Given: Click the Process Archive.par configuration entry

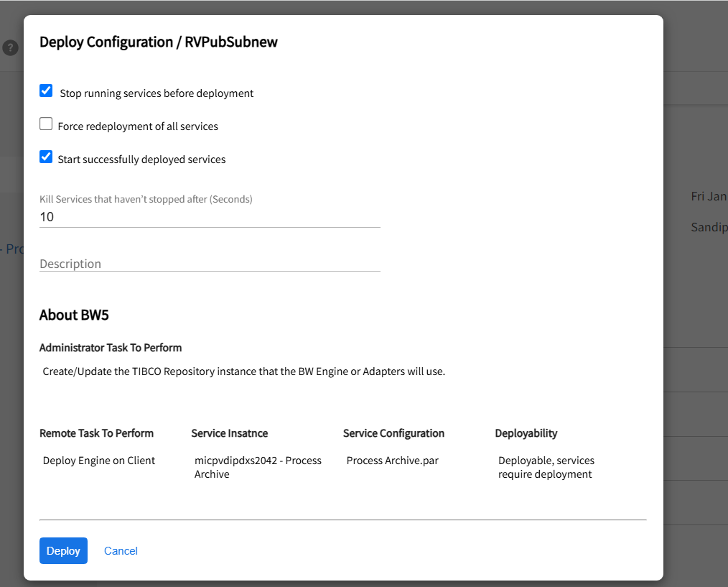Looking at the screenshot, I should pyautogui.click(x=392, y=461).
